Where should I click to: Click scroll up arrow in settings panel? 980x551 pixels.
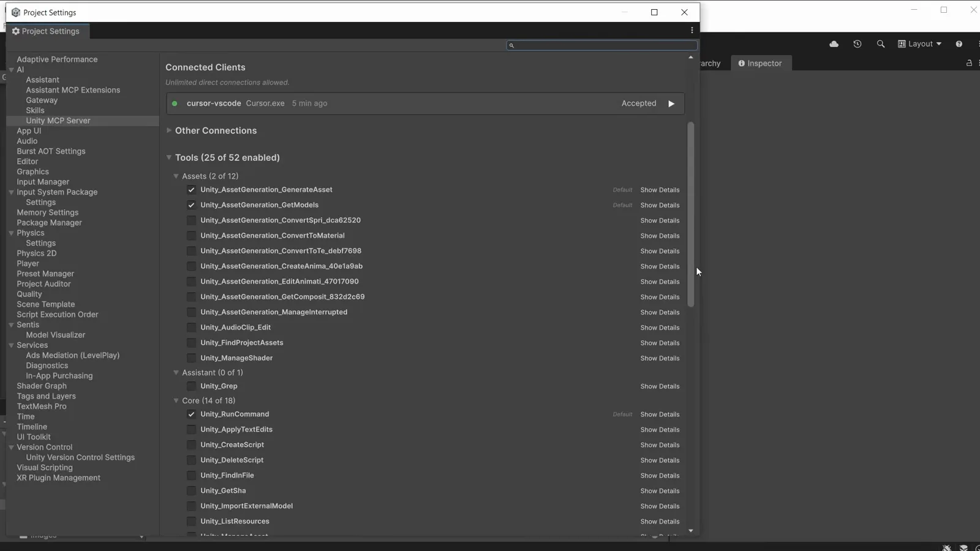(691, 58)
